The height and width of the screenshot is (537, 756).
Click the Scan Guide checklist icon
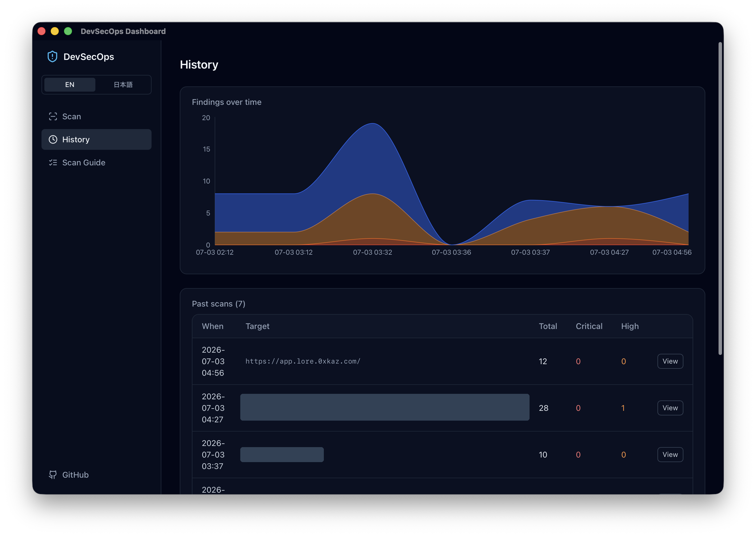[53, 163]
